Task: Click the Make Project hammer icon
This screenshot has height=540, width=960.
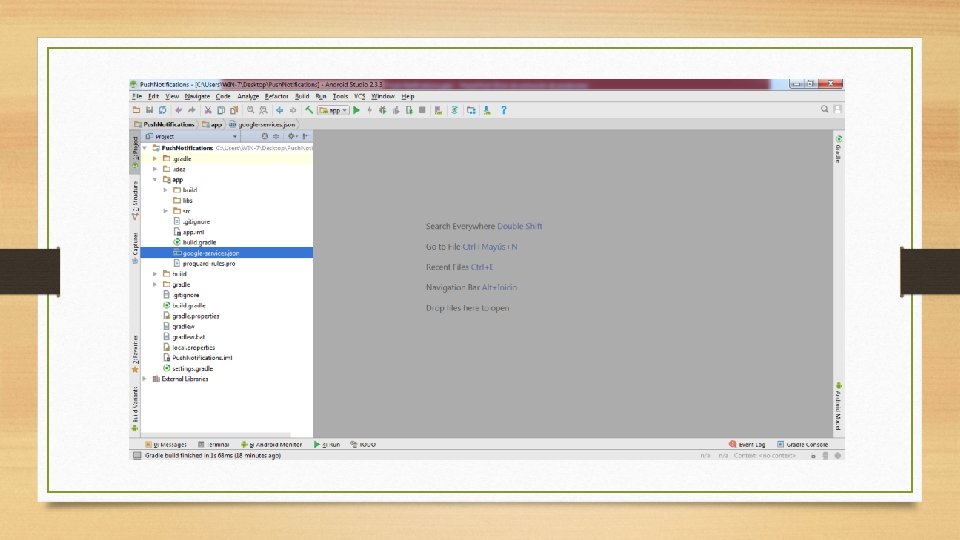Action: tap(309, 110)
